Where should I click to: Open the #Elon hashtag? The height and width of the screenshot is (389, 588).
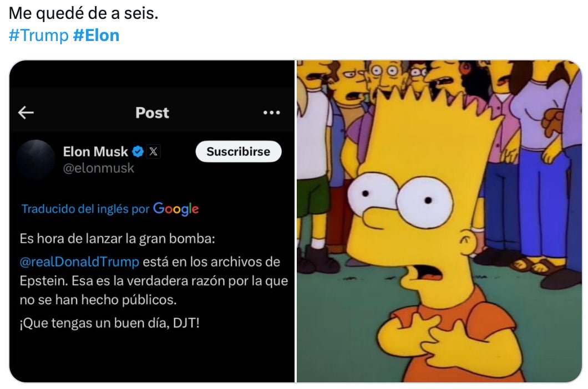[97, 35]
